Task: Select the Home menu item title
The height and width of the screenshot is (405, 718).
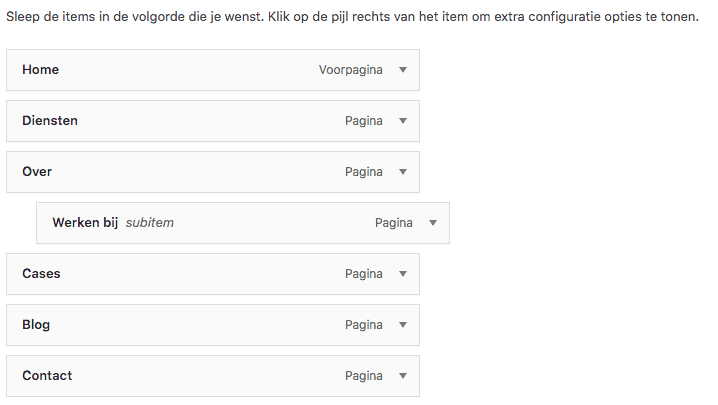Action: tap(40, 70)
